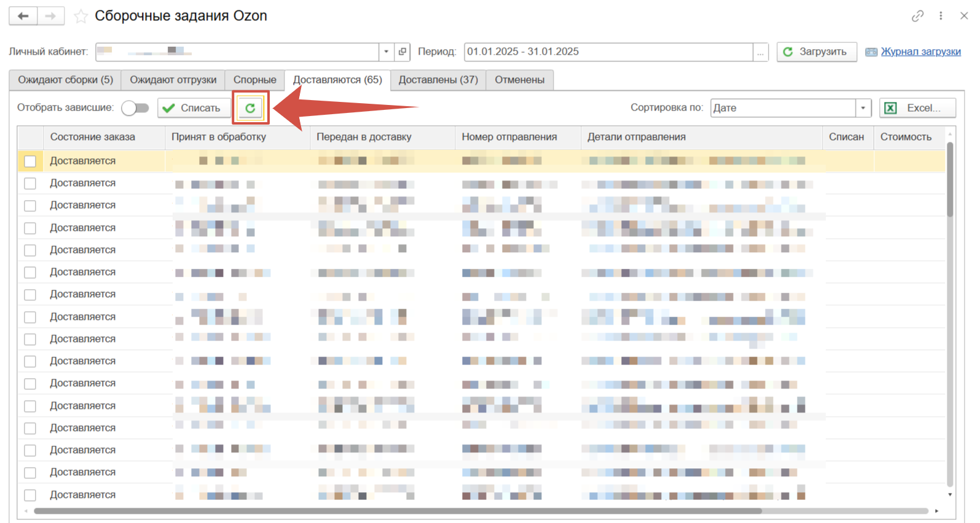Open the Журнал загрузки link
Screen dimensions: 980x523
coord(920,52)
